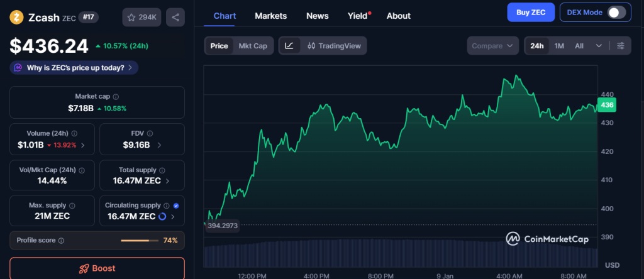The width and height of the screenshot is (644, 279).
Task: Click the 436 current price tag
Action: (607, 105)
